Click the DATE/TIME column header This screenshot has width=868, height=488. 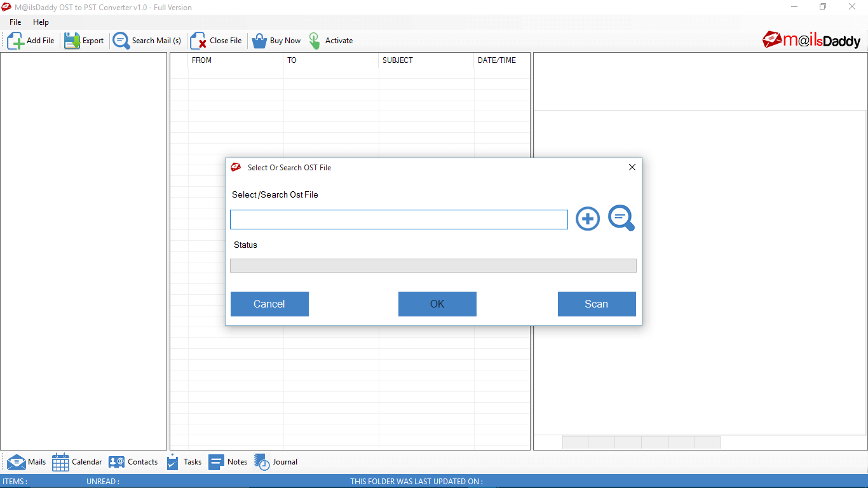501,60
